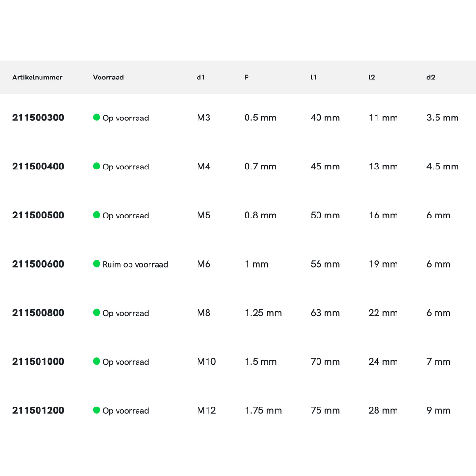Click the P column header
The image size is (476, 476).
point(247,78)
